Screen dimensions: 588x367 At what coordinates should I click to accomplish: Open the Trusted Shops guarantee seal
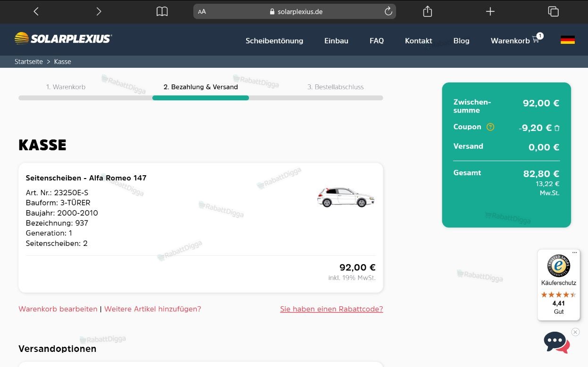(x=558, y=266)
